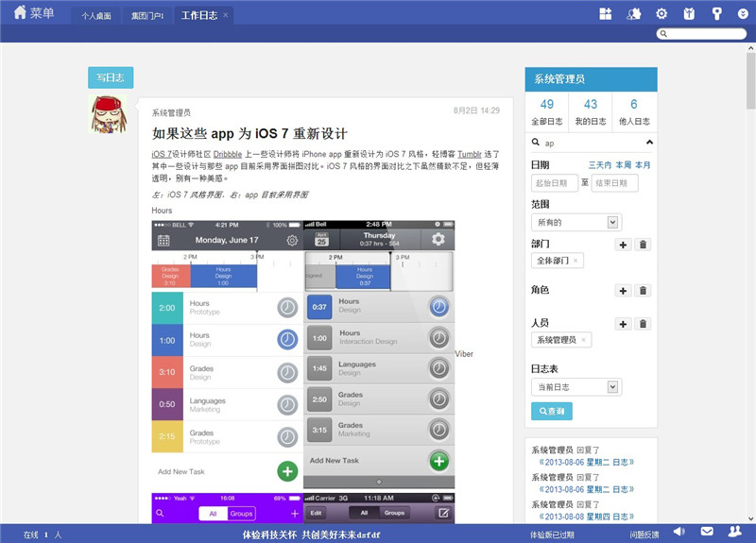Open the settings gear icon in the top bar

(x=661, y=14)
